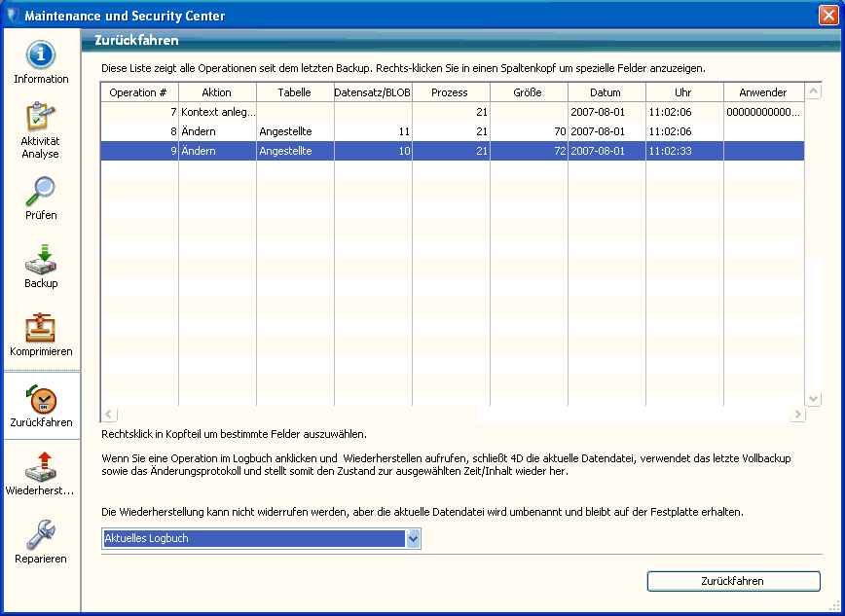The height and width of the screenshot is (616, 845).
Task: Open the Wiederherstellen sidebar page
Action: (x=41, y=472)
